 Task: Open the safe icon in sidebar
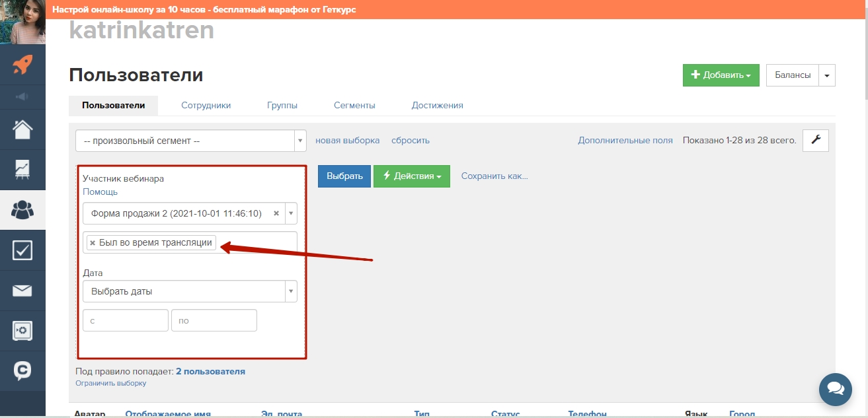pyautogui.click(x=22, y=330)
